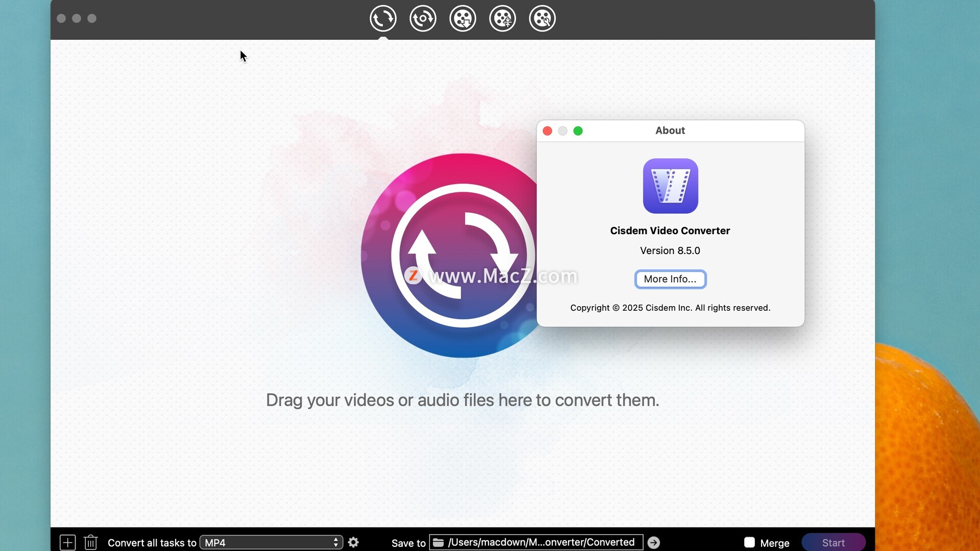This screenshot has height=551, width=980.
Task: Click the 'Convert all tasks to' label
Action: pyautogui.click(x=152, y=543)
